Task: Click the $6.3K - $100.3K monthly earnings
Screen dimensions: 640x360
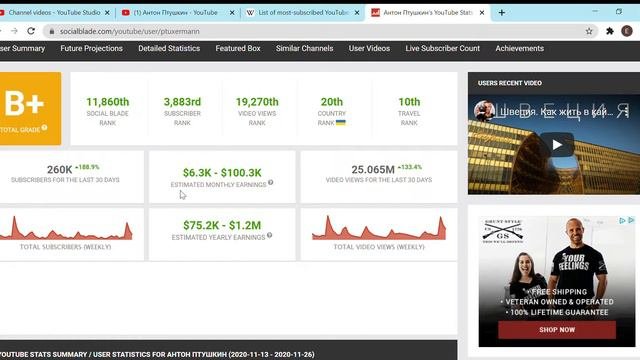Action: 222,173
